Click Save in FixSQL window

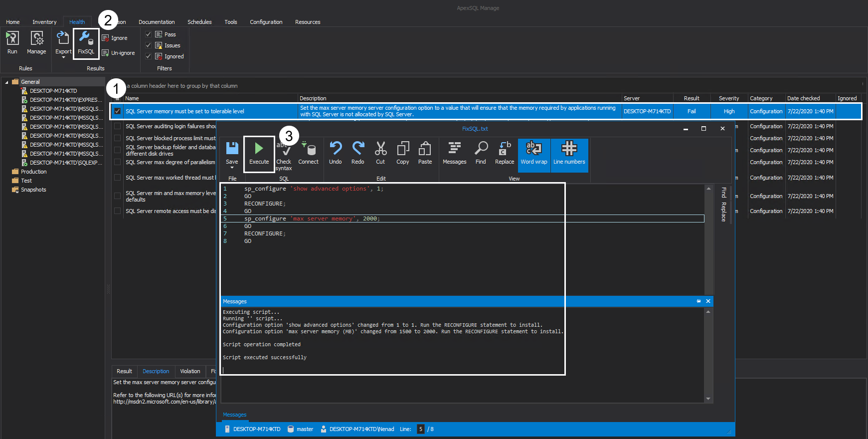coord(232,153)
